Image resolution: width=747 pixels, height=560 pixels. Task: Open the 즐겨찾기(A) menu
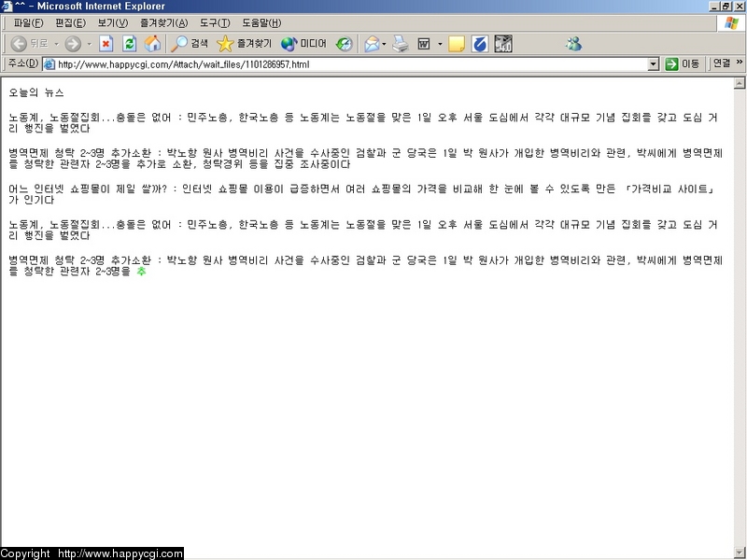pyautogui.click(x=164, y=22)
